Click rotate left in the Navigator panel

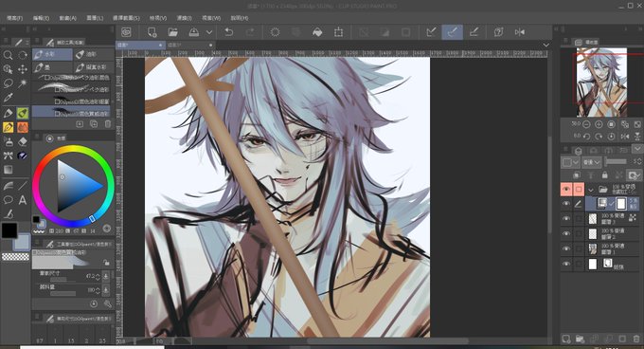click(586, 136)
